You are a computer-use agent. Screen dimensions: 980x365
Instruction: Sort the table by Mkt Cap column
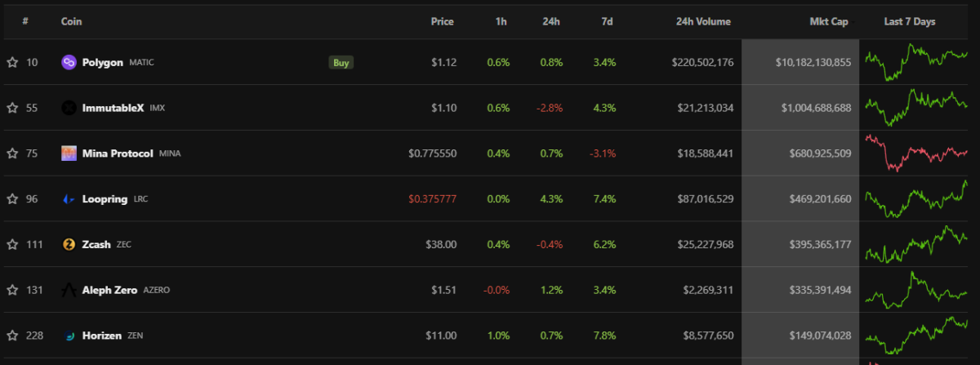click(x=830, y=22)
